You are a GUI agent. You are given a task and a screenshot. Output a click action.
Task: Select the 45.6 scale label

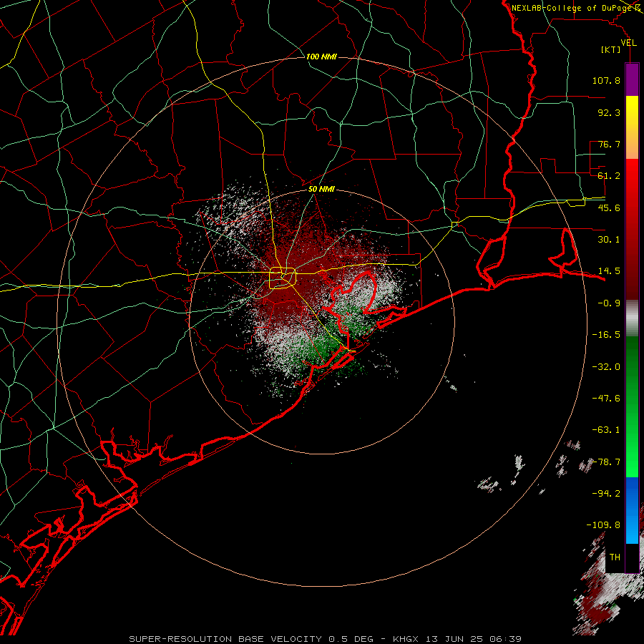click(x=609, y=208)
